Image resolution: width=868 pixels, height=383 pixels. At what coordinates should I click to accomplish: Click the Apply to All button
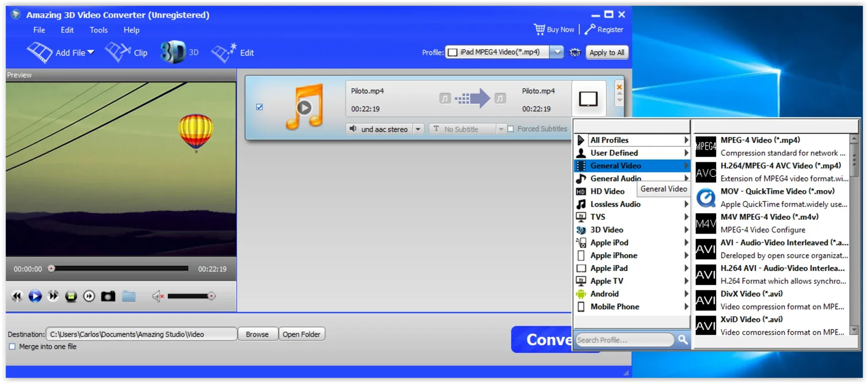click(x=607, y=52)
